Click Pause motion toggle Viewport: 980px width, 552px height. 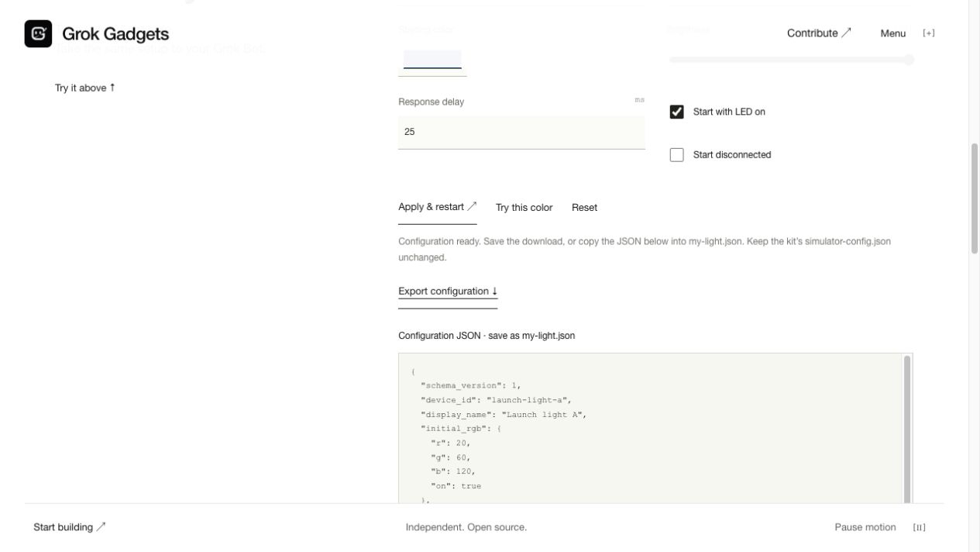pyautogui.click(x=865, y=527)
